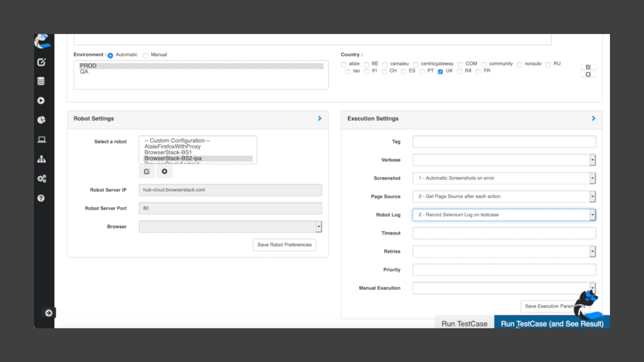Check the tf1 country checkbox
The width and height of the screenshot is (644, 362).
[367, 72]
